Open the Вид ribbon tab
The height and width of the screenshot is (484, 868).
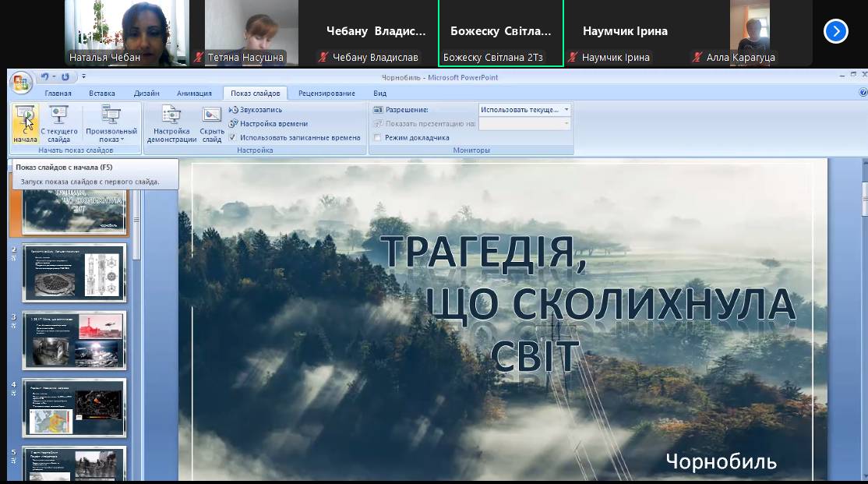pos(379,93)
